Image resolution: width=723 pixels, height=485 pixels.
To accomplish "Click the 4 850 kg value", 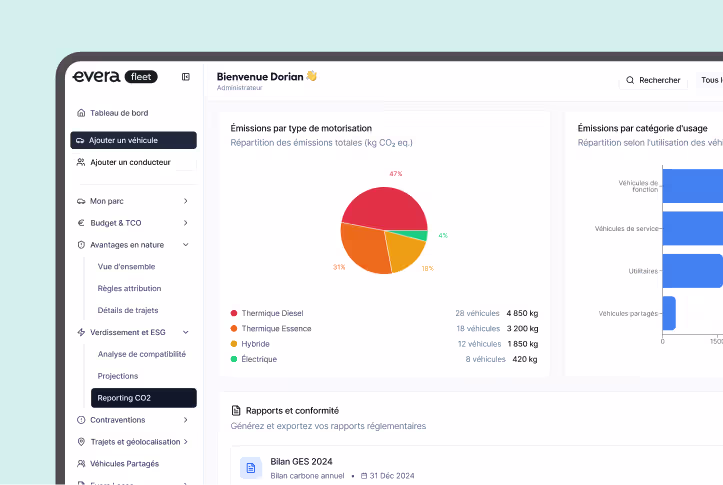I will click(x=522, y=313).
